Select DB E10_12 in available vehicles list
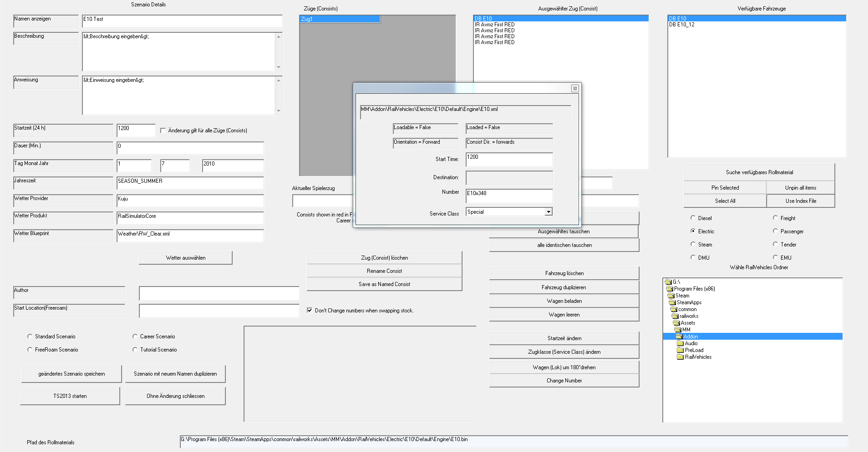The height and width of the screenshot is (452, 868). click(x=681, y=25)
